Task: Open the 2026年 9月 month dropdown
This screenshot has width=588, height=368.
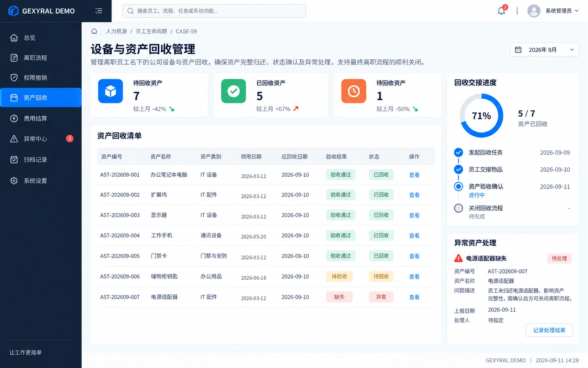Action: (545, 50)
